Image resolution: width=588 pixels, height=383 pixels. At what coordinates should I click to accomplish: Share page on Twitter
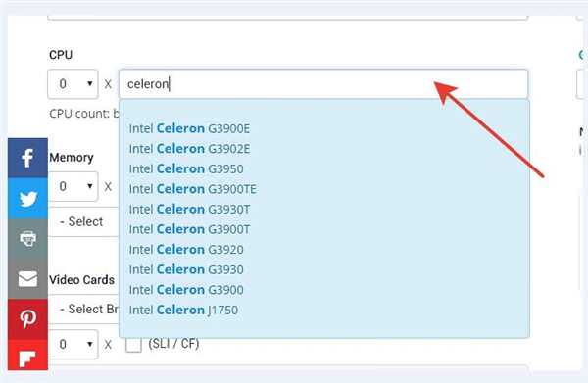[x=27, y=198]
